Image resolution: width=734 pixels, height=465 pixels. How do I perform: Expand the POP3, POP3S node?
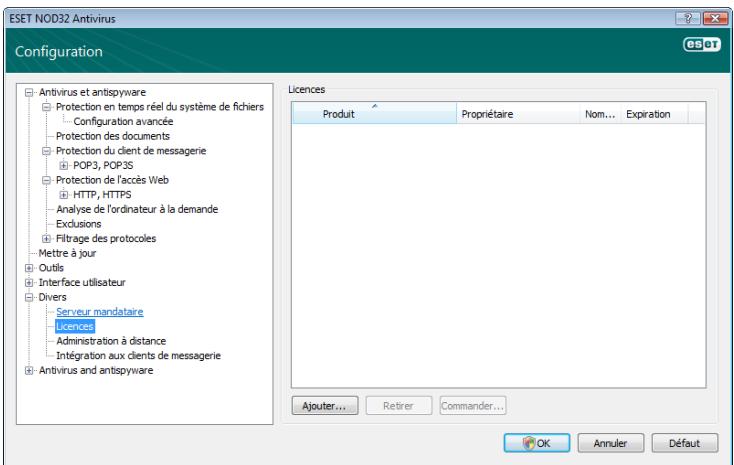(64, 165)
